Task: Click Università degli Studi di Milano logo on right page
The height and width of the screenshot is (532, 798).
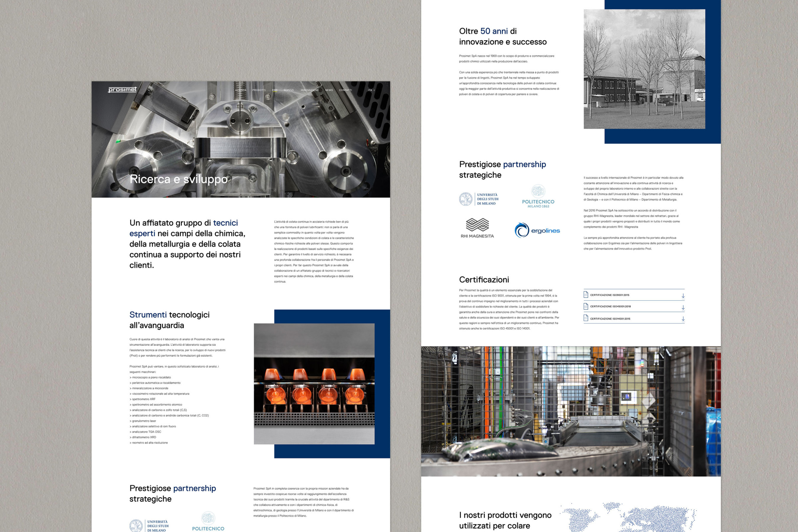Action: (x=479, y=199)
